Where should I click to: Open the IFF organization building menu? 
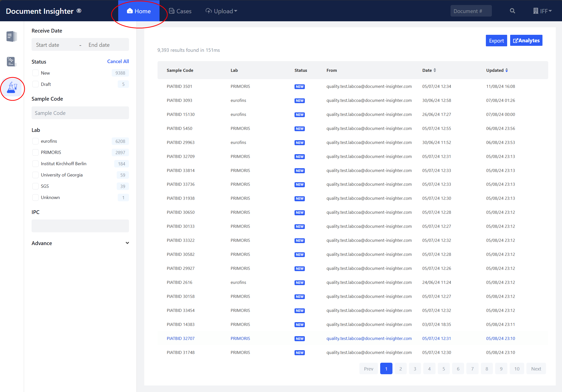542,11
